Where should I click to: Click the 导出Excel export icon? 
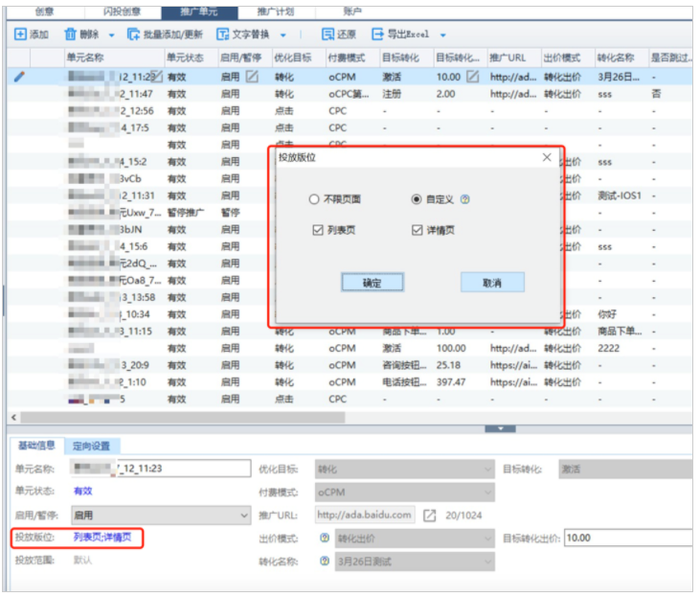pyautogui.click(x=377, y=34)
